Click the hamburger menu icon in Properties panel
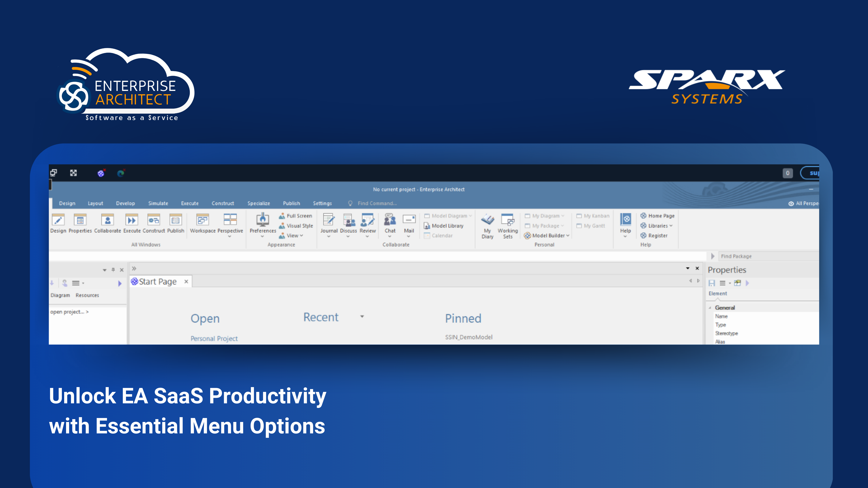 click(x=722, y=283)
